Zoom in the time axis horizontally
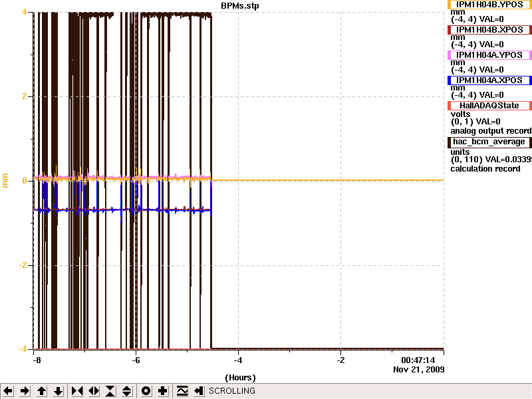 77,391
